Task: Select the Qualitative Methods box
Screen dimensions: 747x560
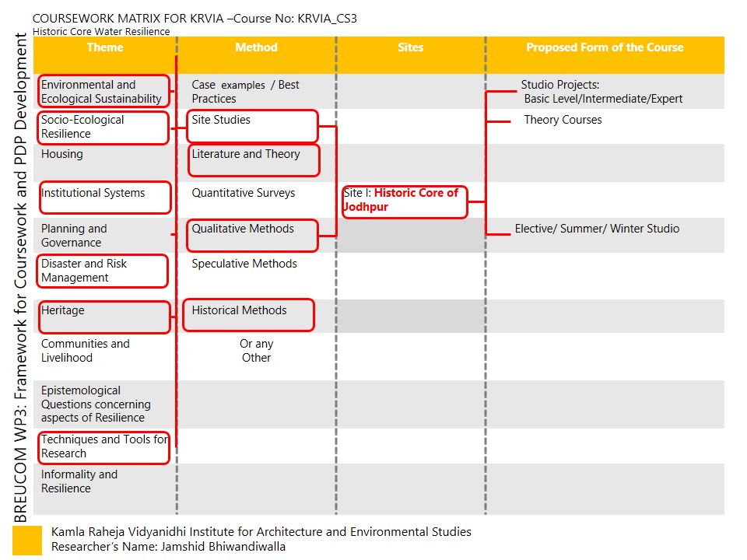Action: tap(252, 235)
